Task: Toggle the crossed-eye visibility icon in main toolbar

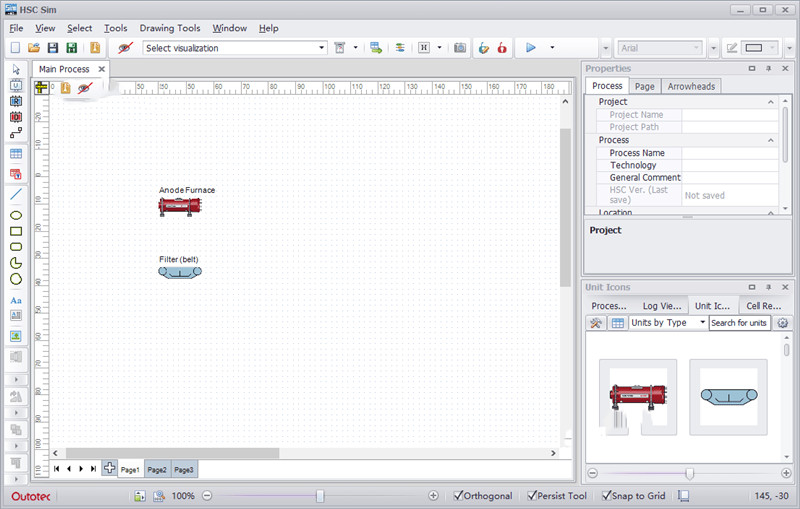Action: 124,48
